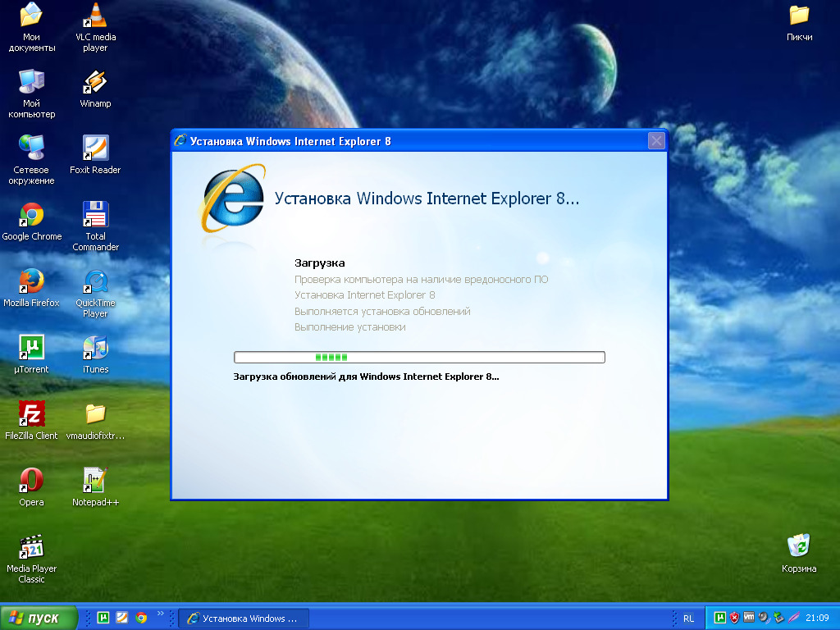Launch µTorrent from the quick launch bar

103,618
